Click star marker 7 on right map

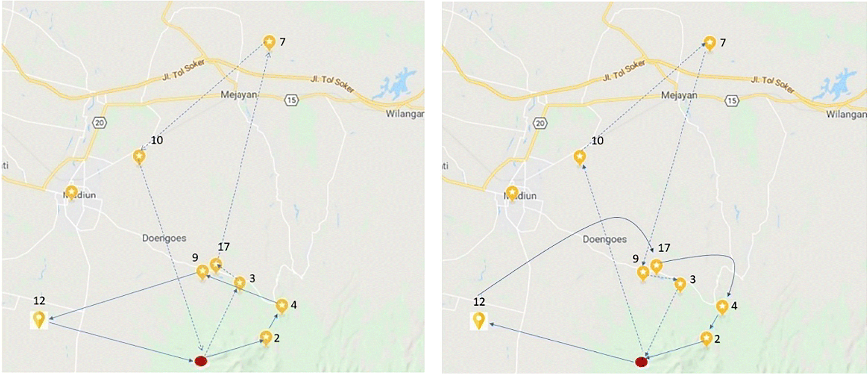(x=709, y=44)
